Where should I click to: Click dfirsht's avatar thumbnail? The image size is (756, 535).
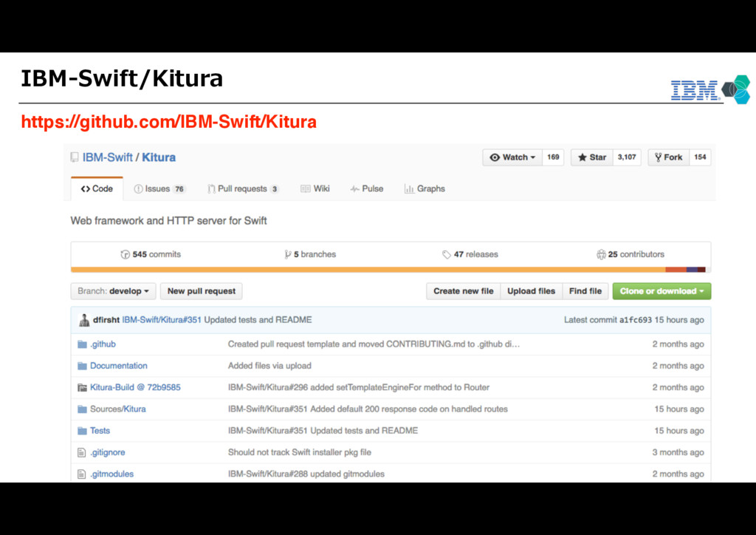[84, 320]
